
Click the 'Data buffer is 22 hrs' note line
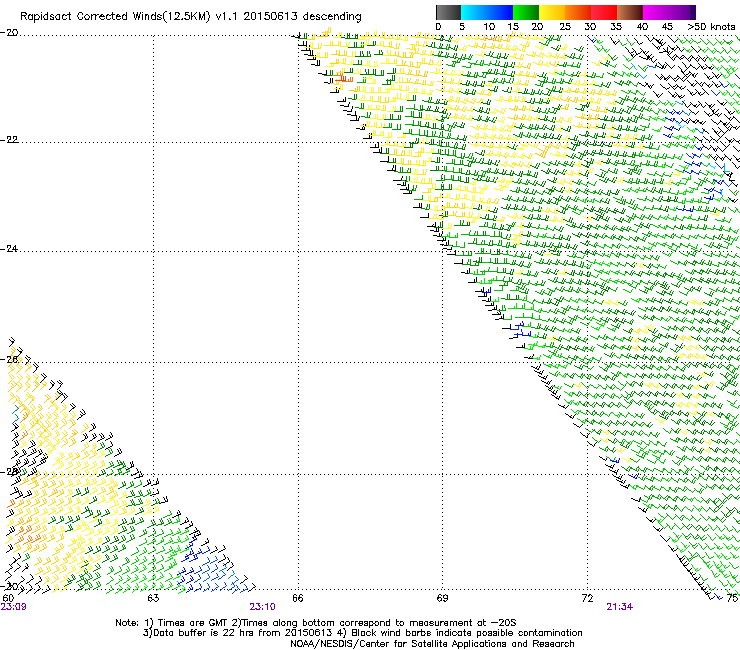pos(362,633)
